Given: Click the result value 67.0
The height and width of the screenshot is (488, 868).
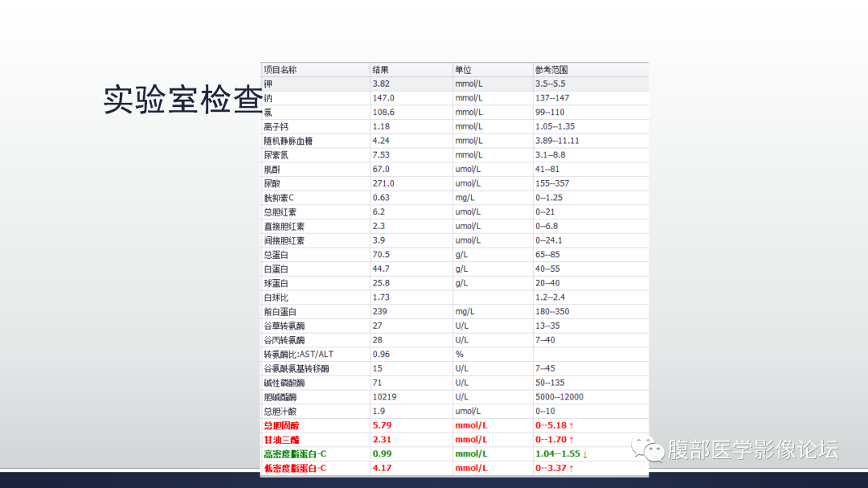Looking at the screenshot, I should click(x=381, y=170).
